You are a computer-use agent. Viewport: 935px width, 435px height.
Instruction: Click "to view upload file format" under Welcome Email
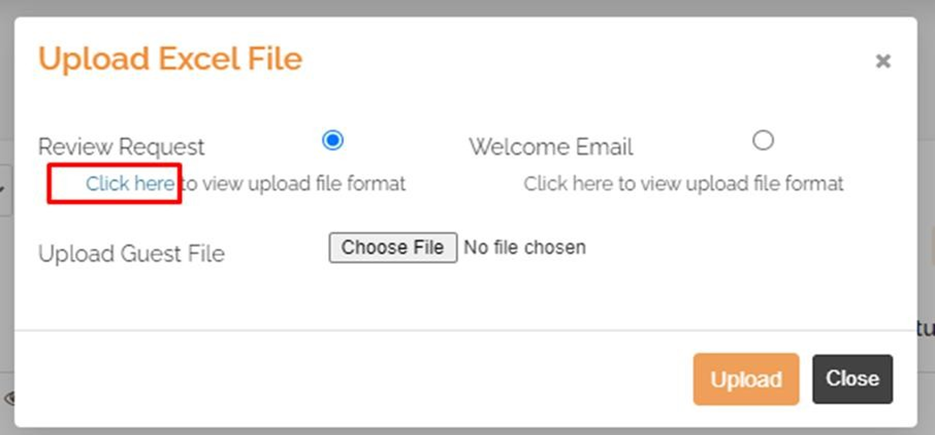pyautogui.click(x=731, y=184)
